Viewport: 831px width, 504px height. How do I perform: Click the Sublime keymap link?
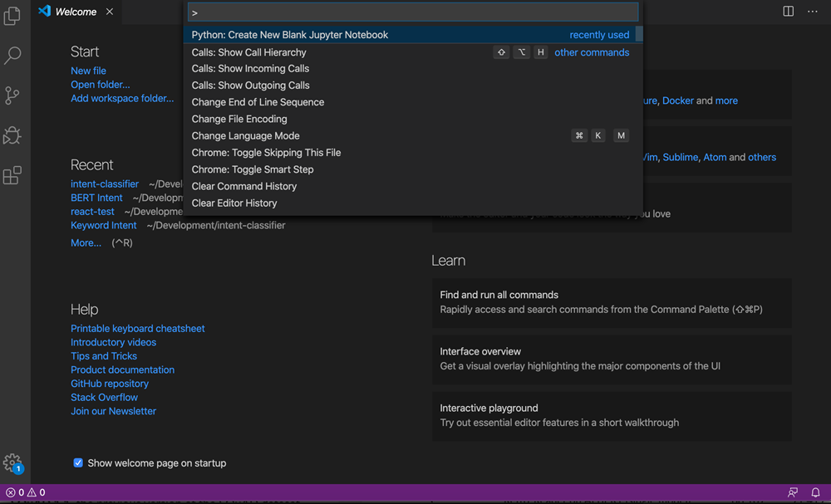[681, 157]
